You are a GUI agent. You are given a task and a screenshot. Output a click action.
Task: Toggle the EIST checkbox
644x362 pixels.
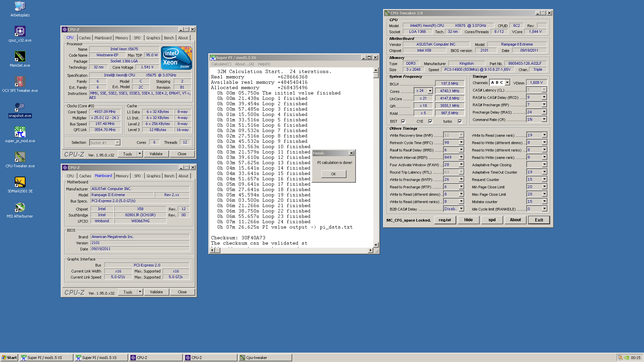point(403,121)
